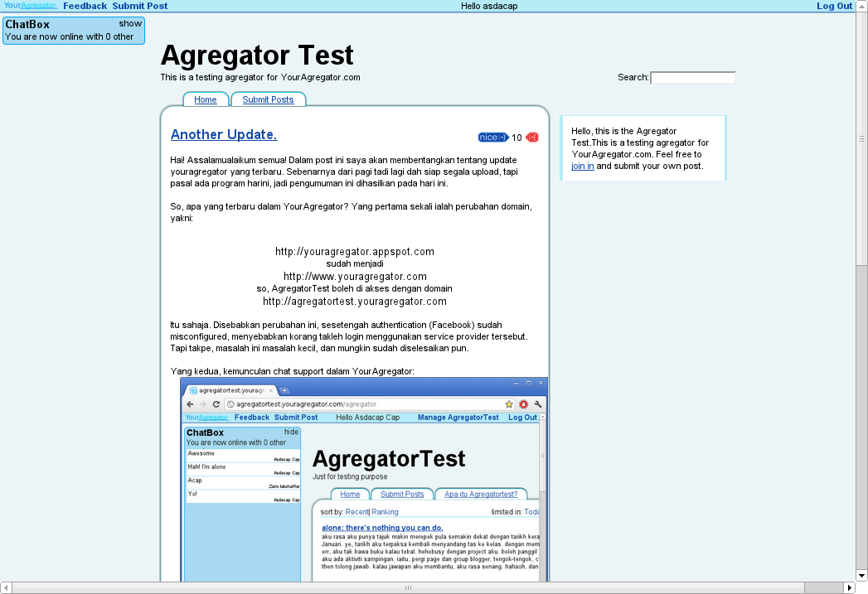Click the site tagline about testing agregator
Screen dimensions: 868x594
coord(260,77)
